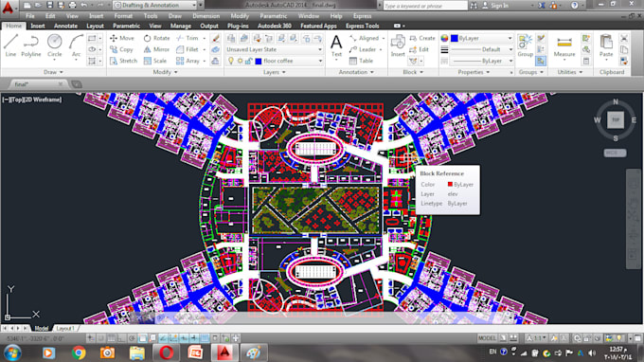Open the Format menu
644x362 pixels.
coord(123,16)
